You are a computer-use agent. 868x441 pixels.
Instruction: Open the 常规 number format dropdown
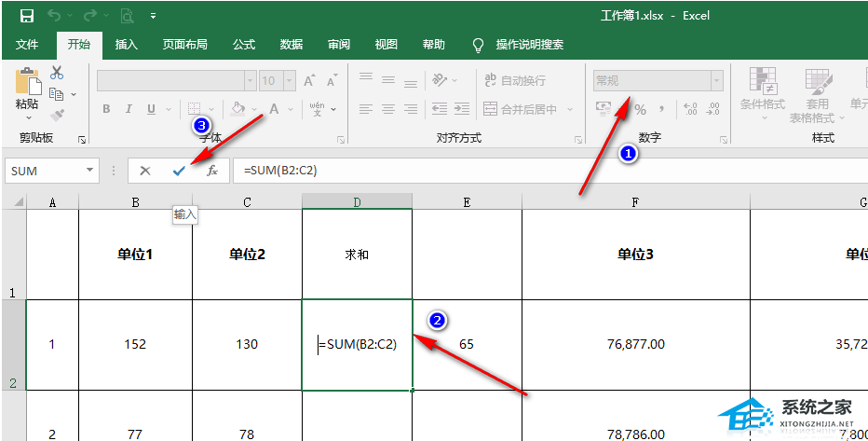point(715,81)
